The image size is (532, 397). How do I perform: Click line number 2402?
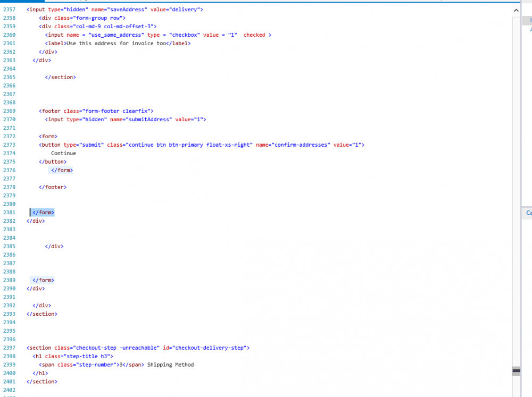tap(9, 390)
